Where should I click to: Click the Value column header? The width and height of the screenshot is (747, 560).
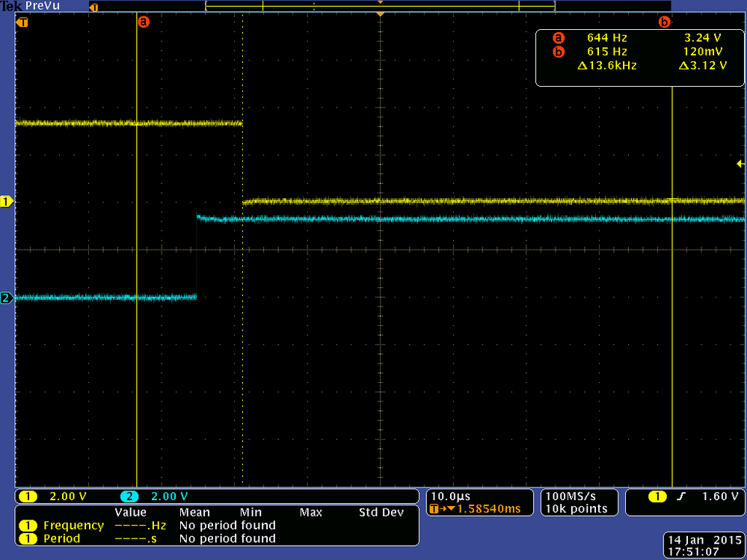131,512
